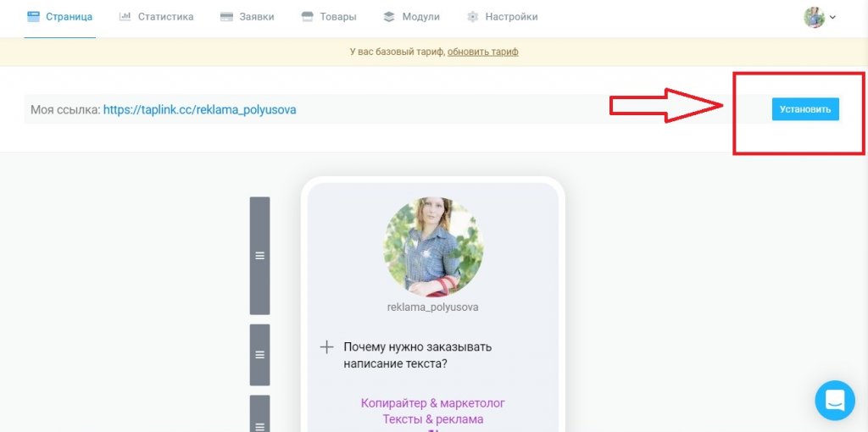Open the support chat bubble

point(835,400)
